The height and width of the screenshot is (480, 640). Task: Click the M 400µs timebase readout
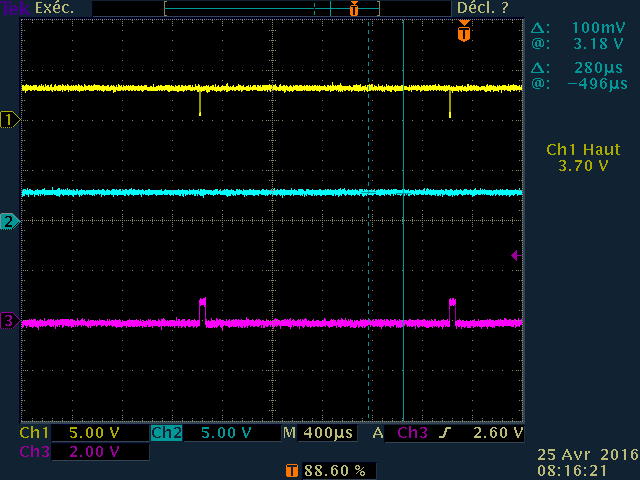[320, 433]
